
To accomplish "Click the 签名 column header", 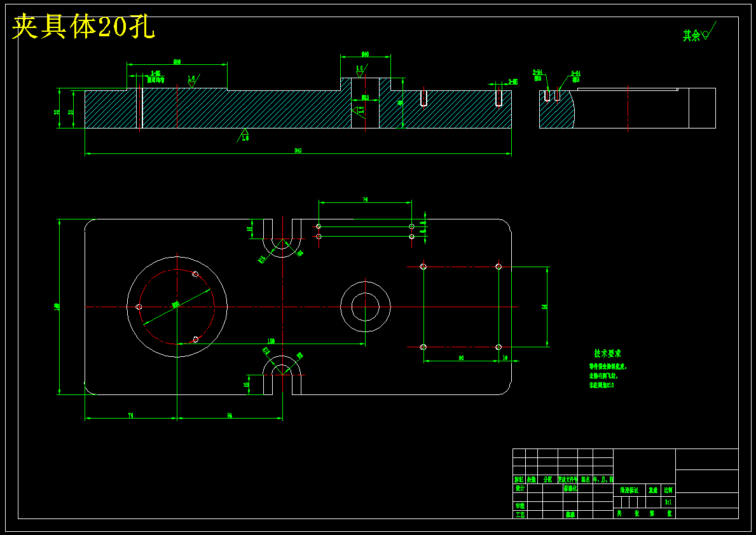I will point(586,480).
